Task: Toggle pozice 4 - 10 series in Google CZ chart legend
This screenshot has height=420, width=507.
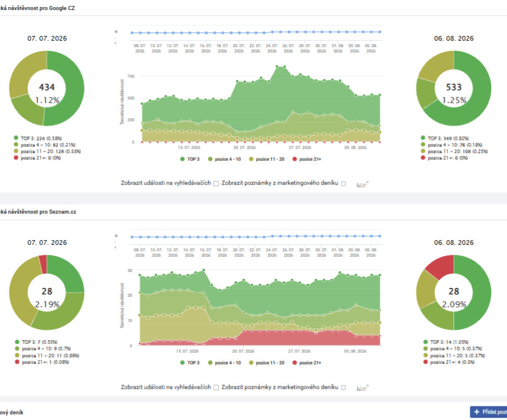Action: (225, 159)
